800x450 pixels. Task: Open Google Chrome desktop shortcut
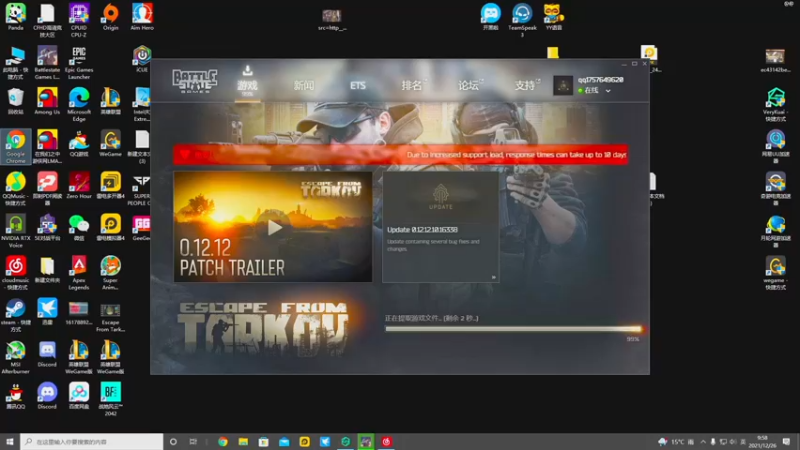coord(16,146)
